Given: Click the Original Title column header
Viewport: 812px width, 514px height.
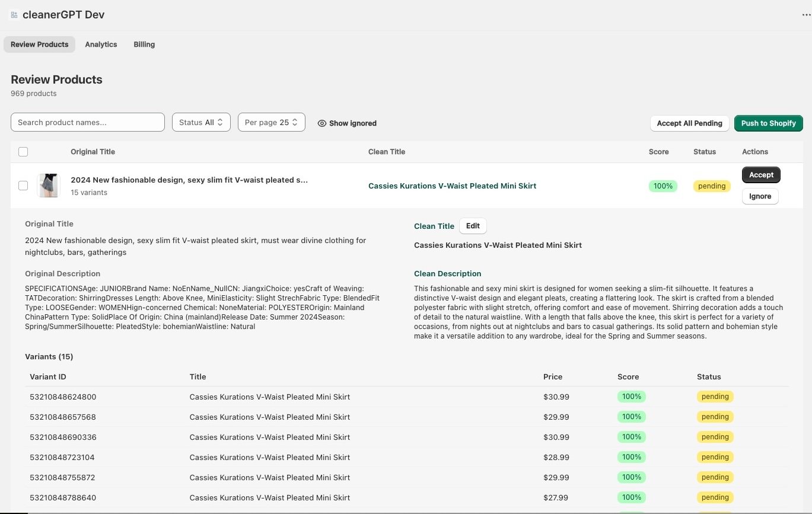Looking at the screenshot, I should [x=93, y=152].
